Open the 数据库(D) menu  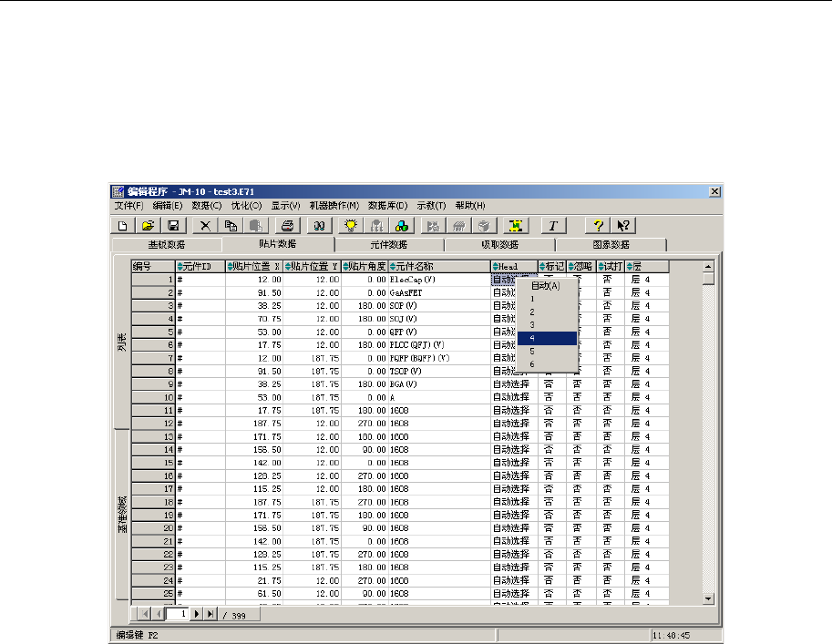pyautogui.click(x=388, y=205)
